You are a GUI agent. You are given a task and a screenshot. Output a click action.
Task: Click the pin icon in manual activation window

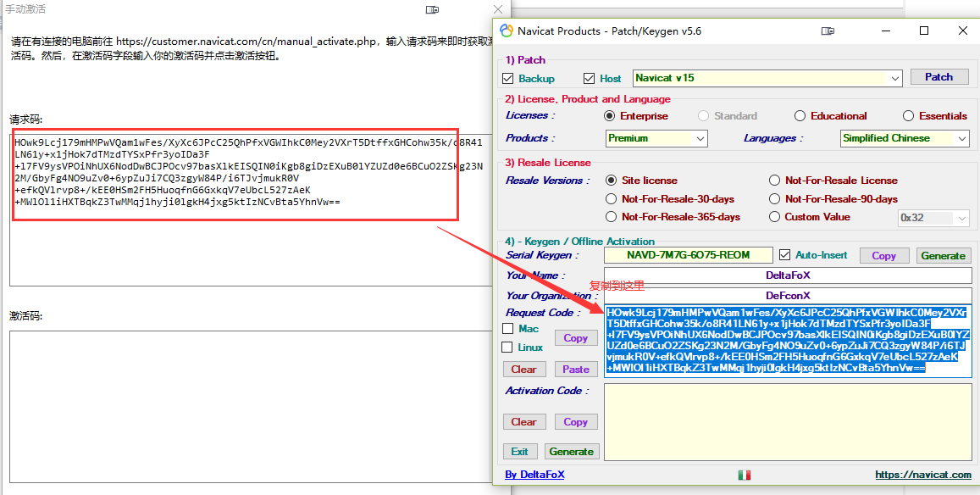[x=432, y=9]
